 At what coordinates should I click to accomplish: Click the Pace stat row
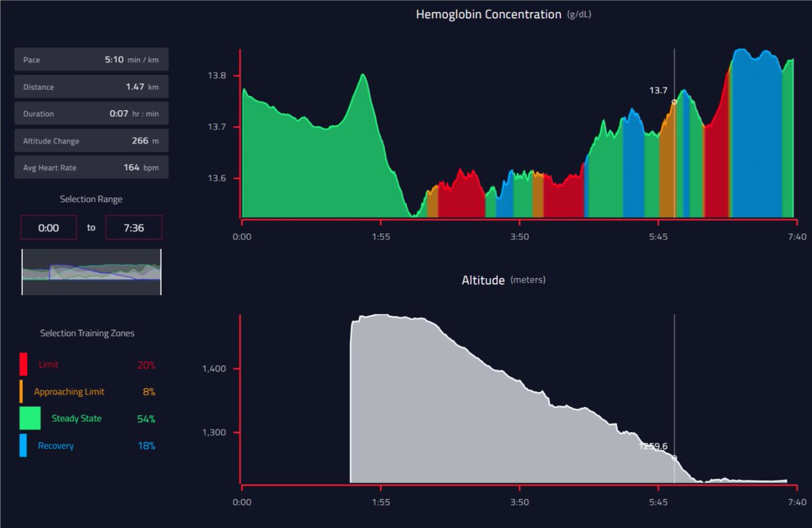click(x=91, y=59)
